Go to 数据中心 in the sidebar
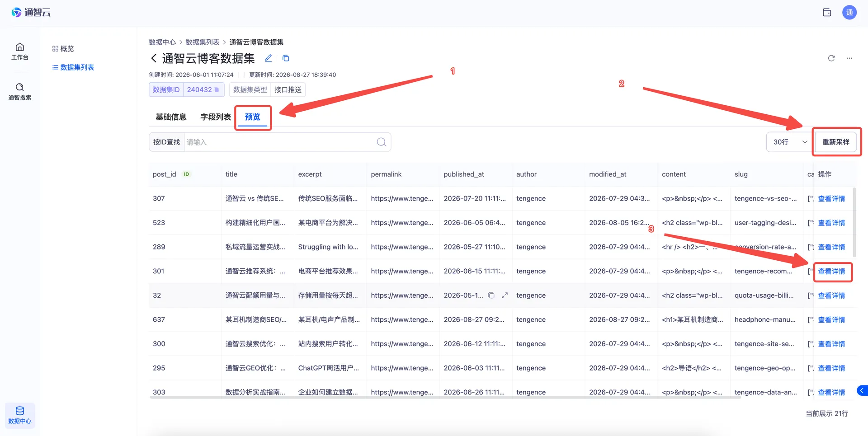Screen dimensions: 868x436 point(20,415)
